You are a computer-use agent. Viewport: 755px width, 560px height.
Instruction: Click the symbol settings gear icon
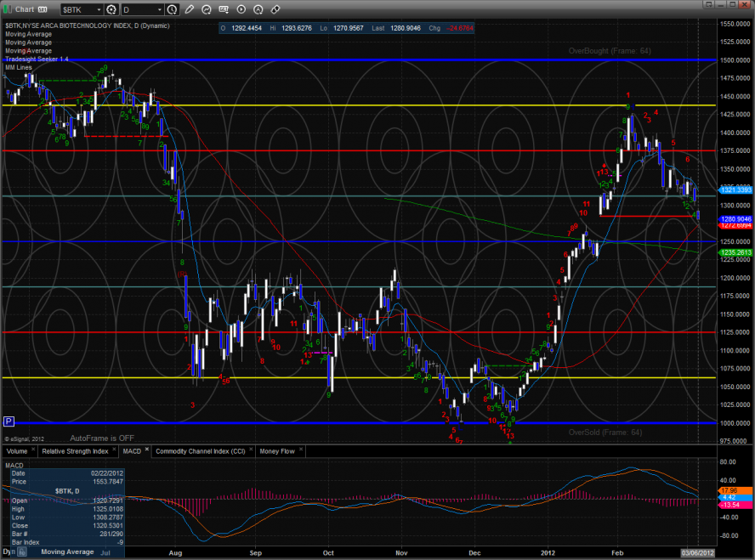111,10
